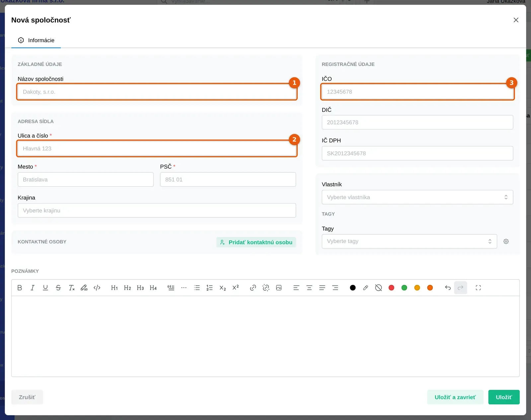Click Pridať kontaktnú osobu button
531x420 pixels.
pos(256,242)
